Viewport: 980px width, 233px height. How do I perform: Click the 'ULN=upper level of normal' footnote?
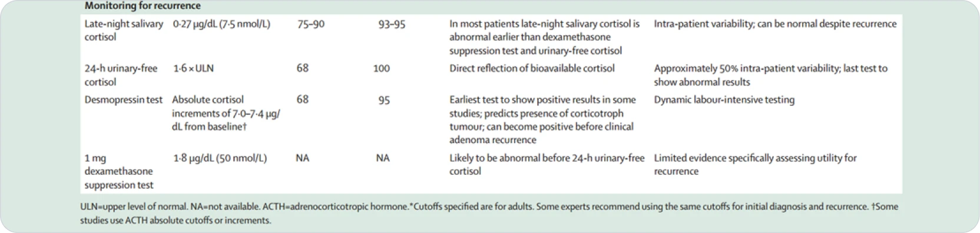(x=133, y=207)
